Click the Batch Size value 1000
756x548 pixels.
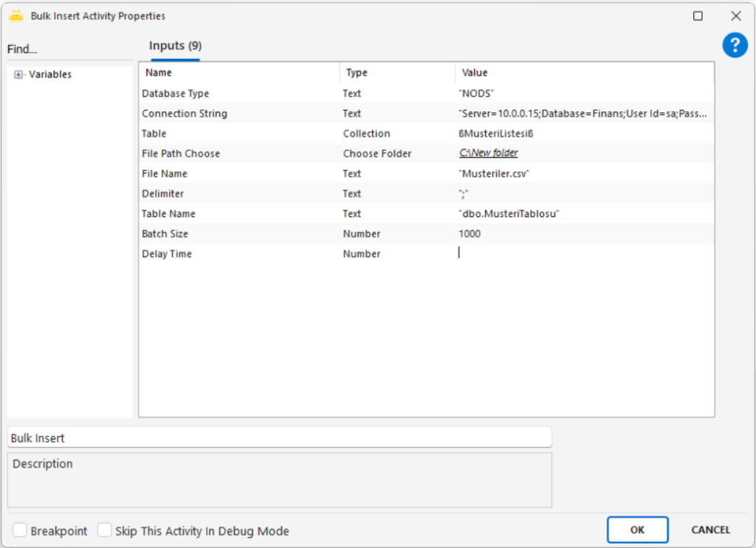(x=470, y=233)
